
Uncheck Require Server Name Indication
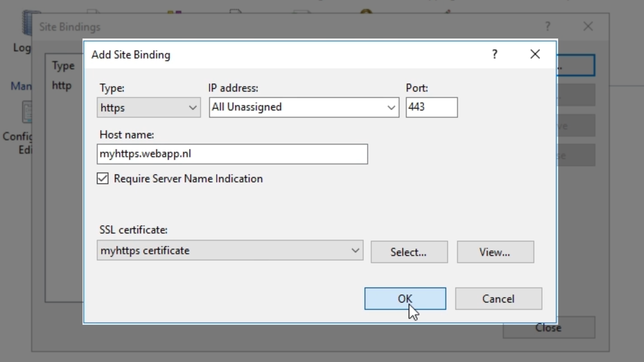pyautogui.click(x=103, y=179)
